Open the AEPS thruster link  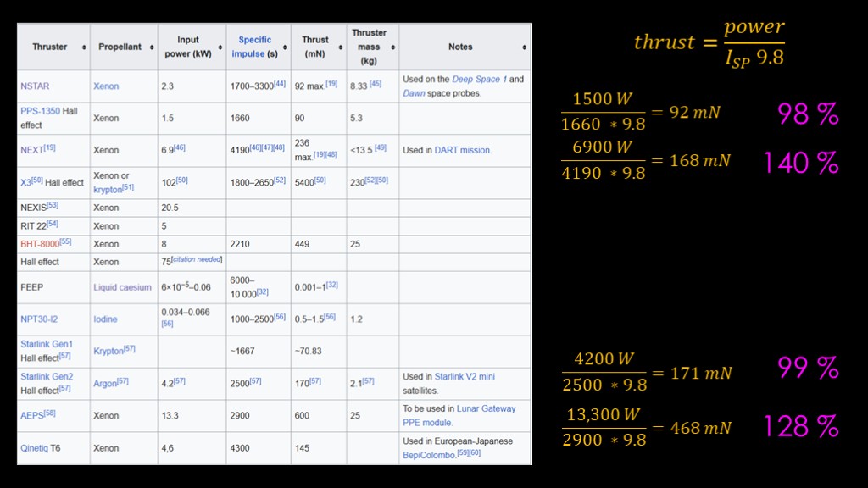pos(32,415)
